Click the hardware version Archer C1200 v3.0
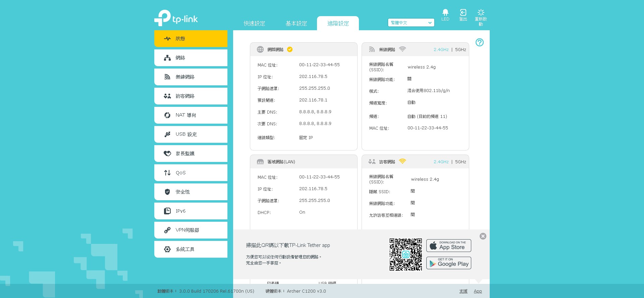This screenshot has width=644, height=298. [306, 291]
